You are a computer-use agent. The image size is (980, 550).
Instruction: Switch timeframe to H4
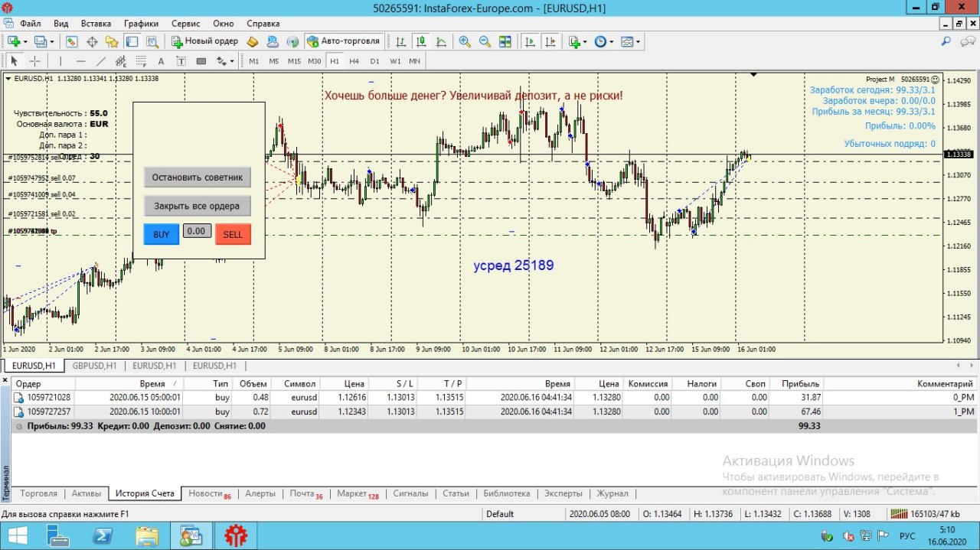click(x=354, y=61)
